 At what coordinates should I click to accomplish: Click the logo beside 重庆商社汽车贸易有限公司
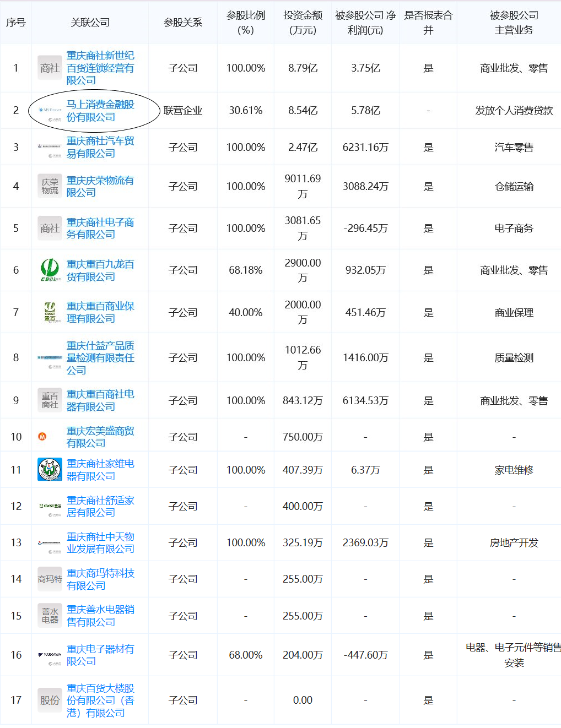(x=50, y=148)
